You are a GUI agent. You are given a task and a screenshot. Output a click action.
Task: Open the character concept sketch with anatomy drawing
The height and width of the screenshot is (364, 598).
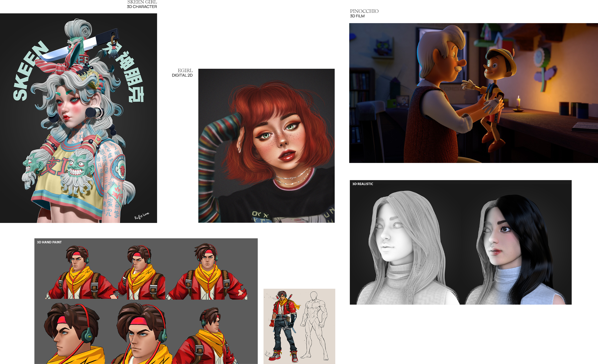coord(299,326)
